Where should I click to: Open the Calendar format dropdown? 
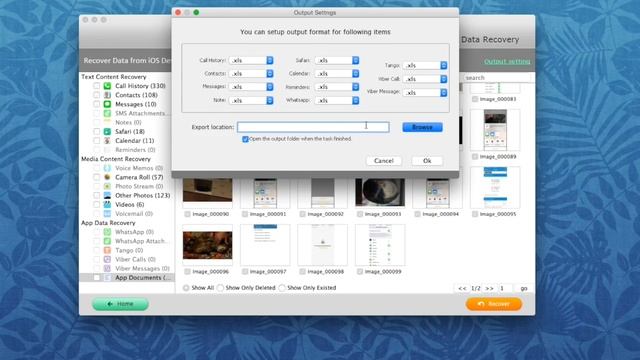(x=337, y=73)
